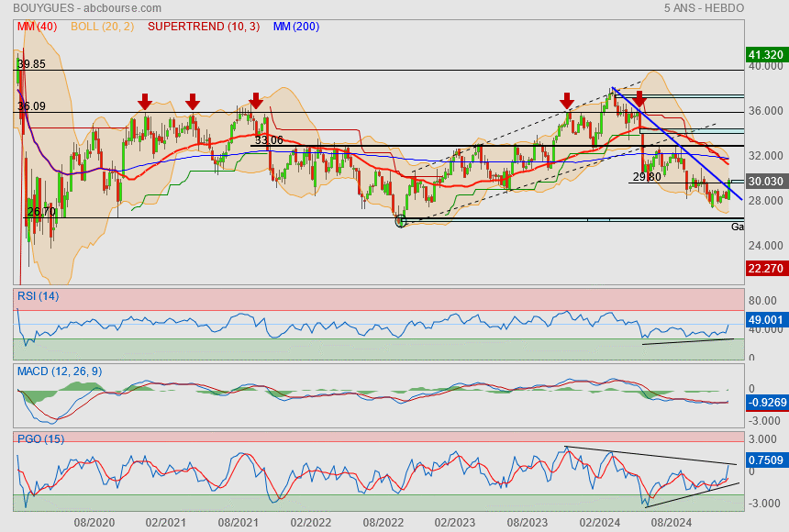This screenshot has height=532, width=789.
Task: Click the -3.000 label on MACD axis
Action: coord(764,420)
